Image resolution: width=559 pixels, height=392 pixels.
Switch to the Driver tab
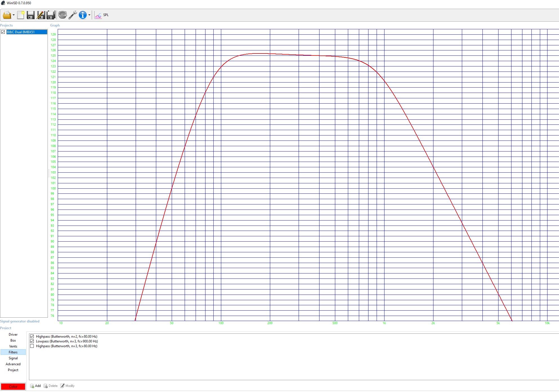pyautogui.click(x=13, y=335)
